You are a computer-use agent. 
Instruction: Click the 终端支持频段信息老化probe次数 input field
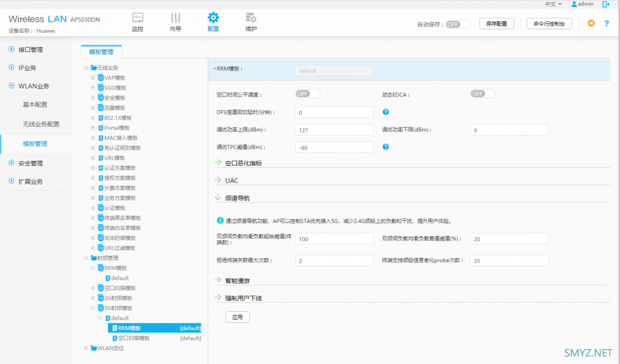pos(509,260)
